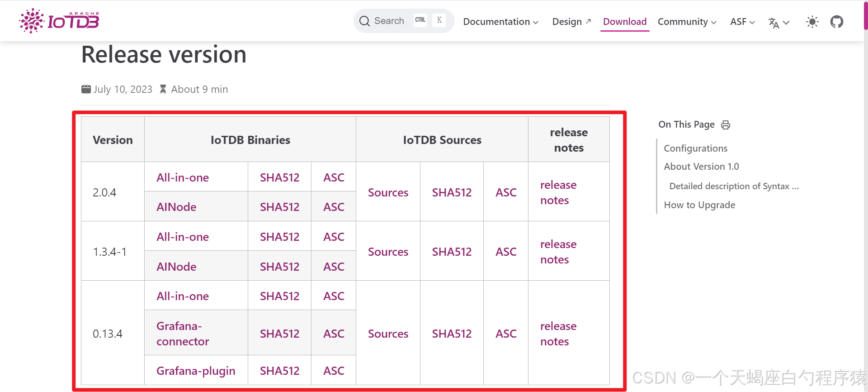The width and height of the screenshot is (868, 392).
Task: Open Detailed description of Syntax section
Action: pyautogui.click(x=734, y=186)
